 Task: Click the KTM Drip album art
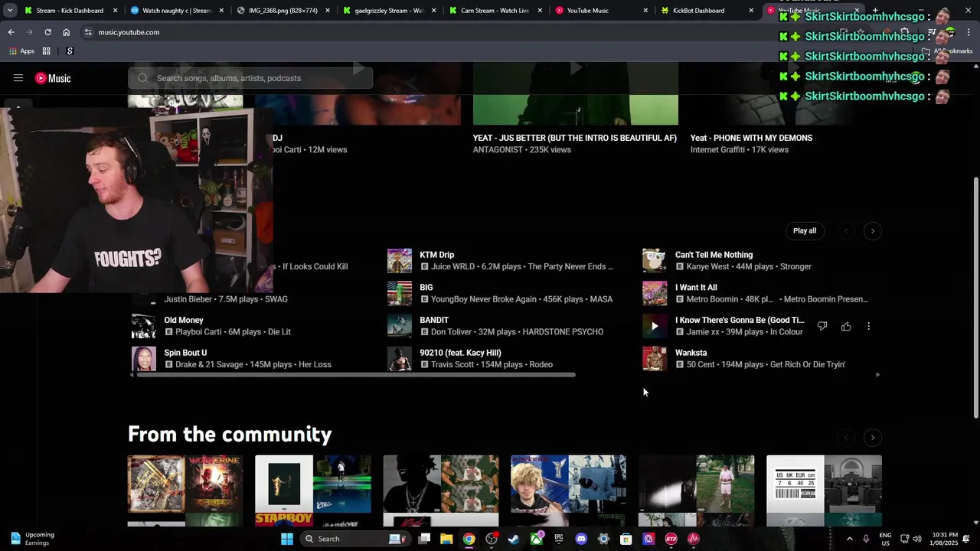(400, 261)
